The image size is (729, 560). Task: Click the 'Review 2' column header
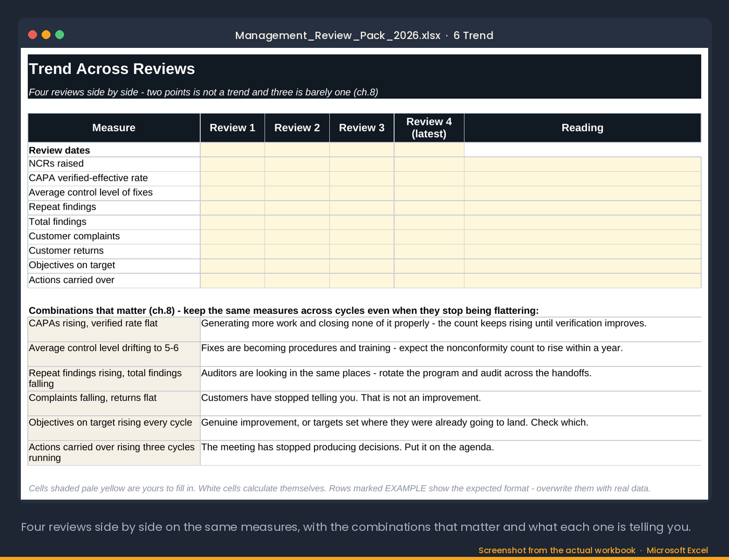[x=297, y=128]
